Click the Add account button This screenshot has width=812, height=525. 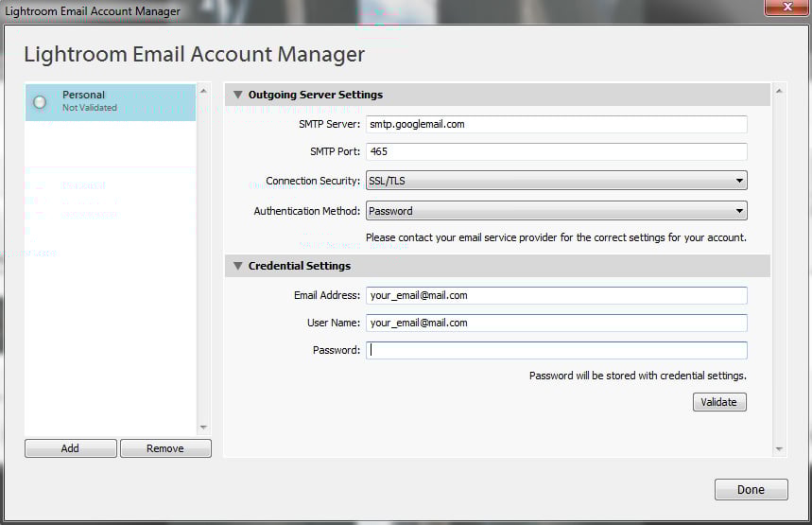point(71,448)
